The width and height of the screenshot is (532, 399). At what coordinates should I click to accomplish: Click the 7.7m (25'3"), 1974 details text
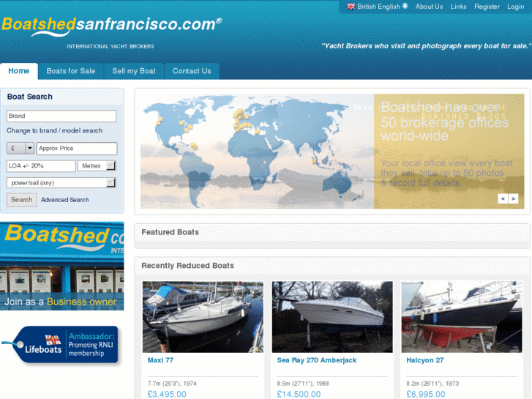(x=172, y=384)
